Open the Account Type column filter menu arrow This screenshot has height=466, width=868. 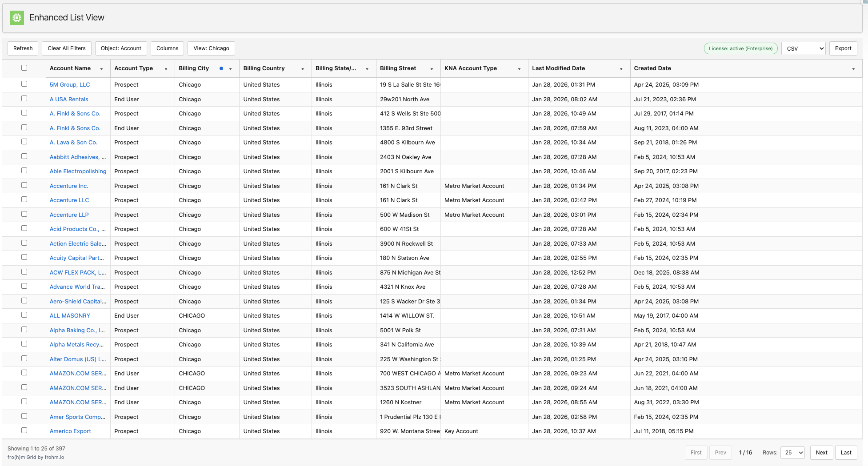166,69
